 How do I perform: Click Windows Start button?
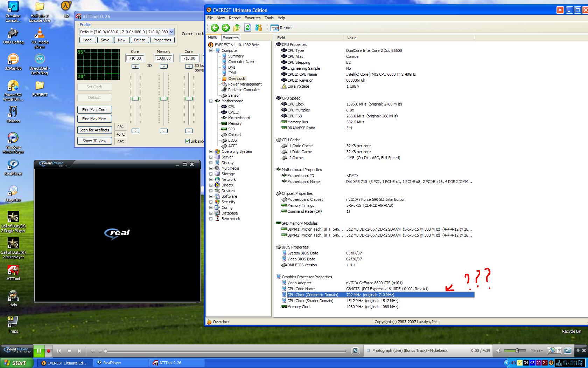tap(17, 363)
